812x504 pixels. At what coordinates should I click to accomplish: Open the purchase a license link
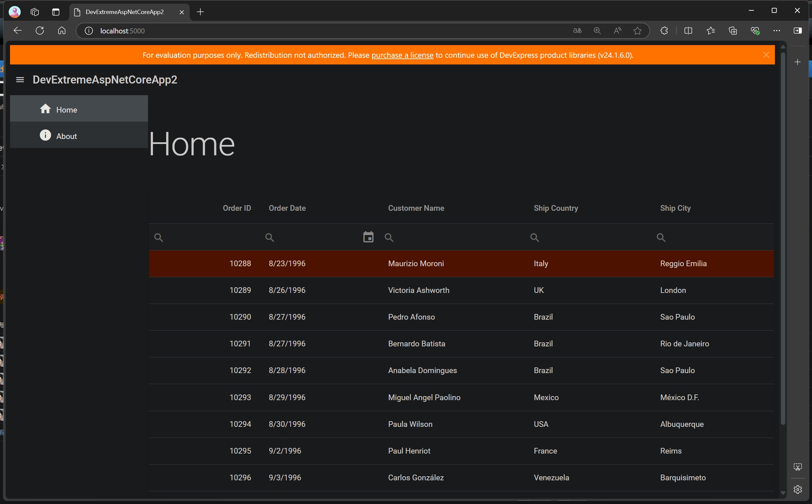click(402, 55)
